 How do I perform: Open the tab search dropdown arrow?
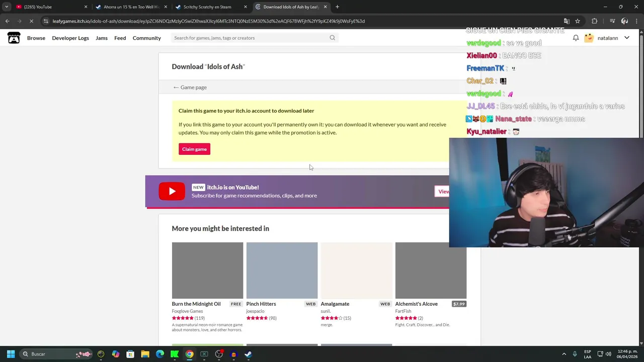pos(7,7)
